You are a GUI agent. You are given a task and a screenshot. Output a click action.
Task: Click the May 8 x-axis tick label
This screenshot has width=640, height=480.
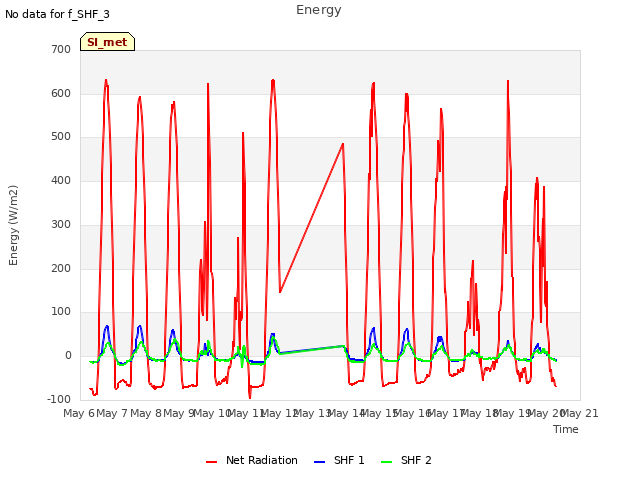[x=146, y=413]
